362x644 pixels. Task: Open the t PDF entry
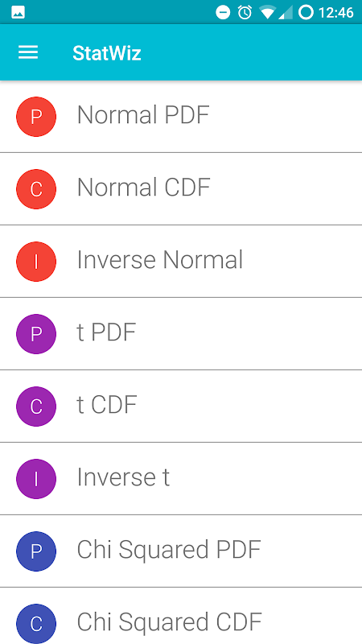(181, 334)
